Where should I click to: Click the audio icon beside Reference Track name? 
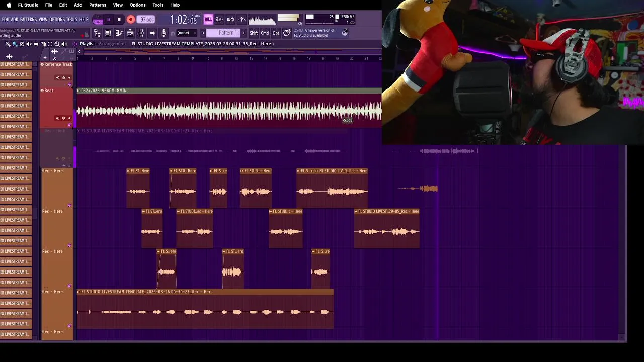(x=42, y=64)
